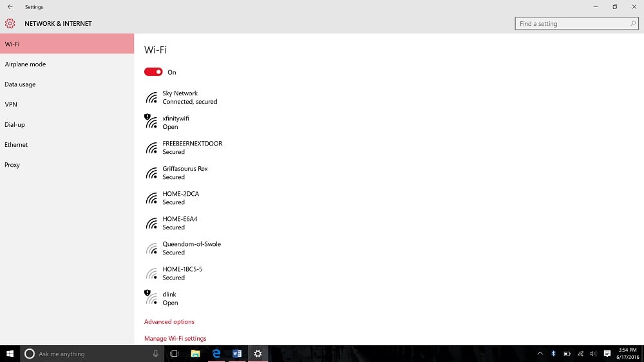
Task: Show hidden tray icons chevron
Action: click(x=540, y=354)
